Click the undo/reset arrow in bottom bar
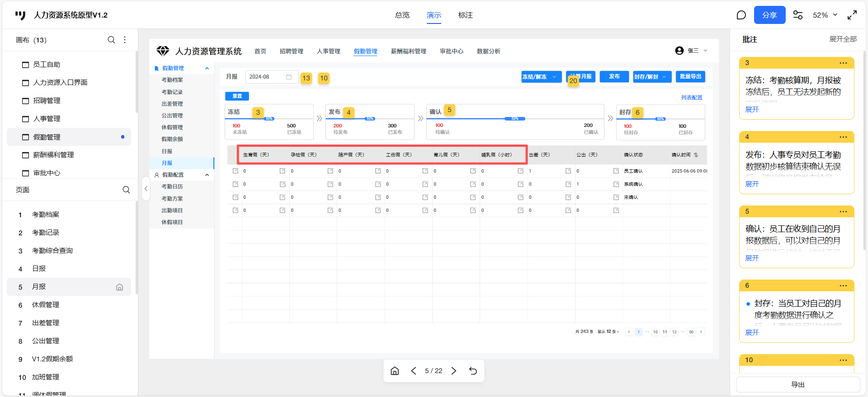 [x=473, y=371]
